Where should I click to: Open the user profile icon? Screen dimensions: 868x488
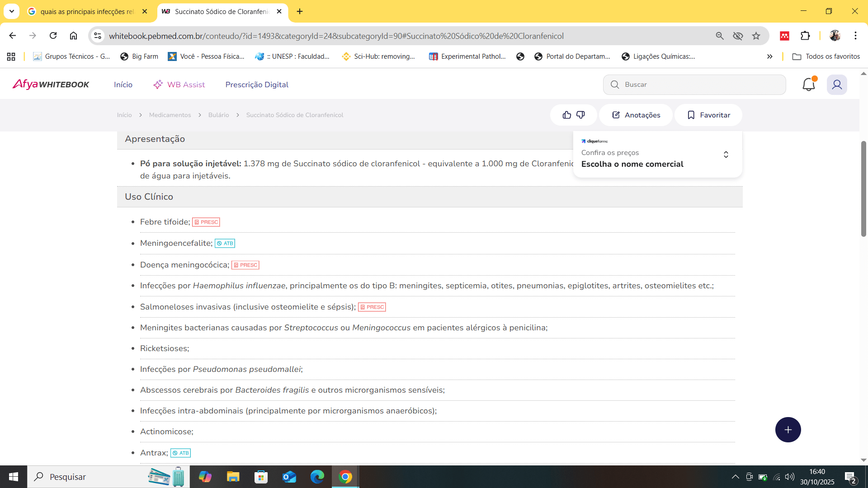(x=837, y=84)
